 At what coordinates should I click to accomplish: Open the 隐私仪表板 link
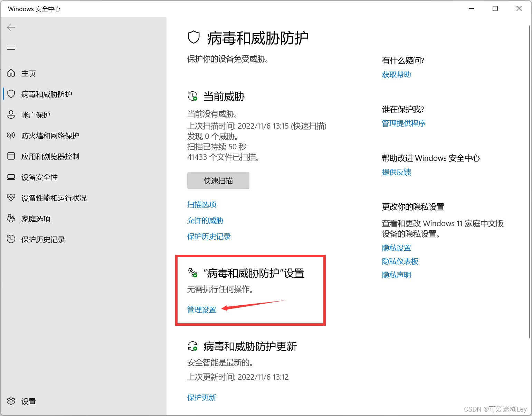(x=400, y=261)
